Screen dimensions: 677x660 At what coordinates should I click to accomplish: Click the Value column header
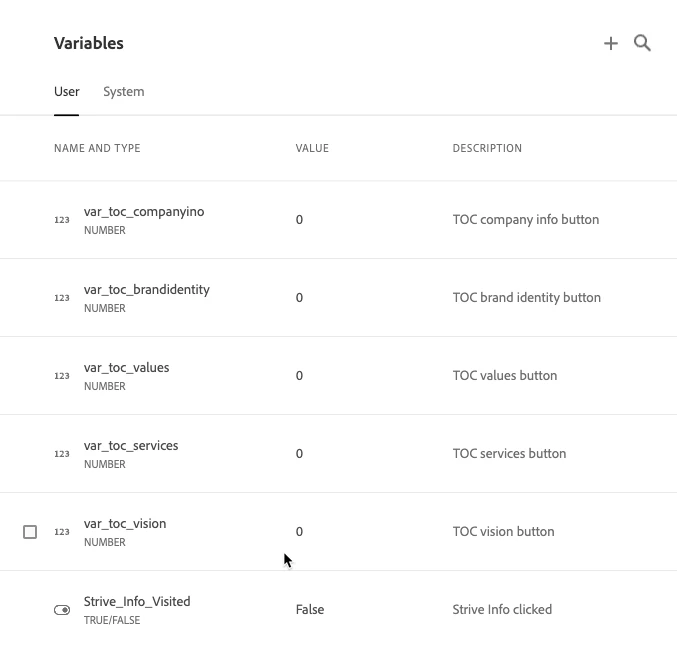tap(312, 149)
